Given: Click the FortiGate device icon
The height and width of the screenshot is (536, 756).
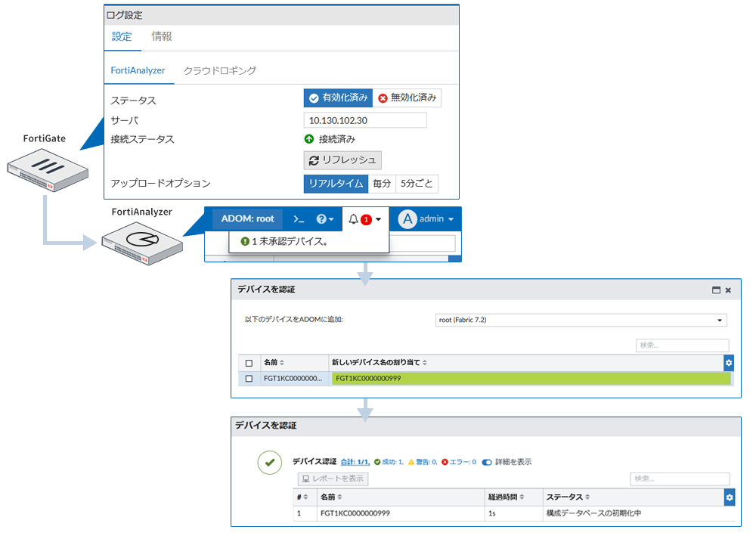Looking at the screenshot, I should click(x=48, y=169).
